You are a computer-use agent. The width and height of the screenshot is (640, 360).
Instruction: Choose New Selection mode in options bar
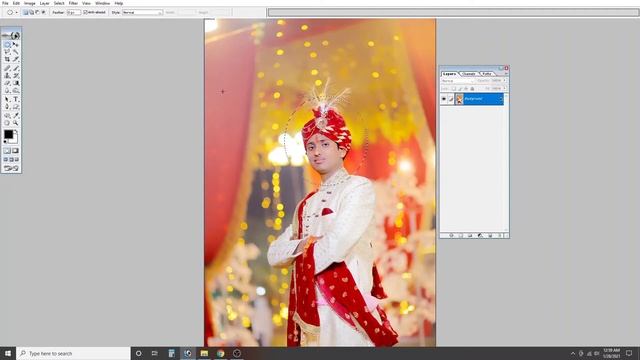(x=26, y=13)
